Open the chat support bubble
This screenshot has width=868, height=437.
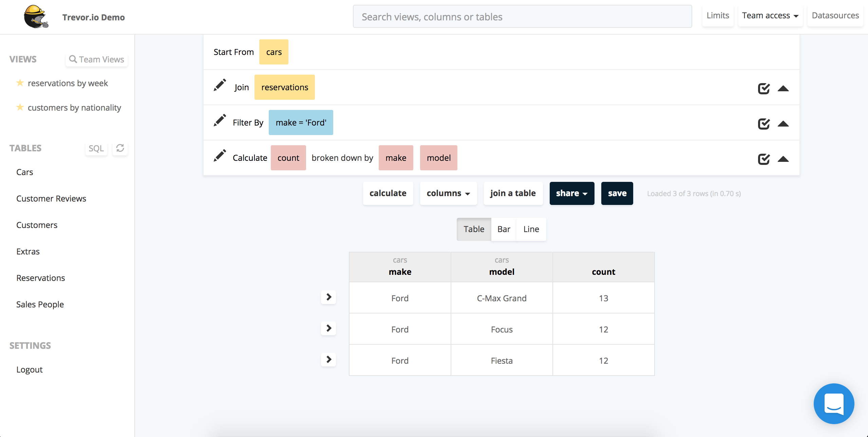click(834, 403)
